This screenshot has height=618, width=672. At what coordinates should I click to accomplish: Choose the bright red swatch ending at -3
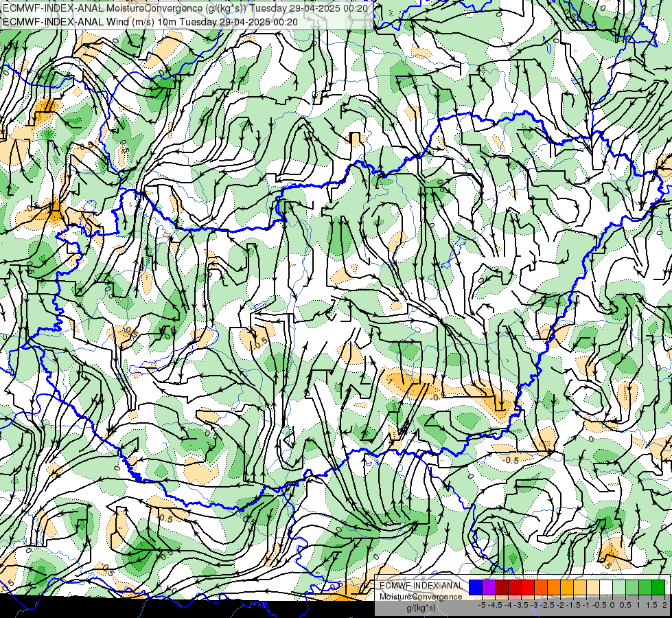coord(528,587)
